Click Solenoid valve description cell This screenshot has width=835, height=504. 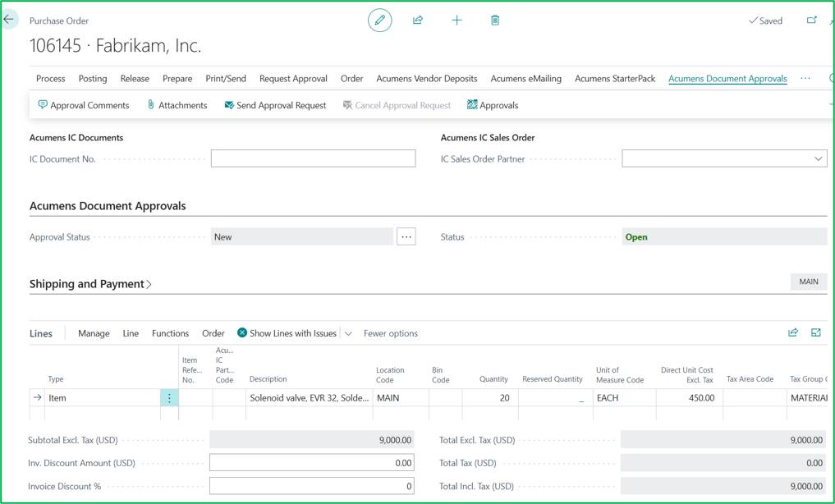(309, 397)
